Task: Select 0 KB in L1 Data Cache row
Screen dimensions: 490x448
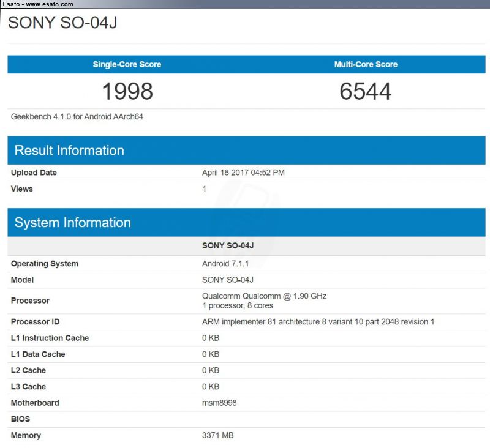Action: pyautogui.click(x=211, y=354)
